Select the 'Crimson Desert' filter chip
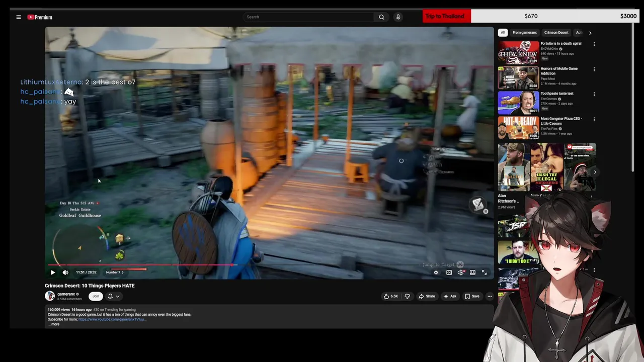The image size is (644, 362). [556, 33]
